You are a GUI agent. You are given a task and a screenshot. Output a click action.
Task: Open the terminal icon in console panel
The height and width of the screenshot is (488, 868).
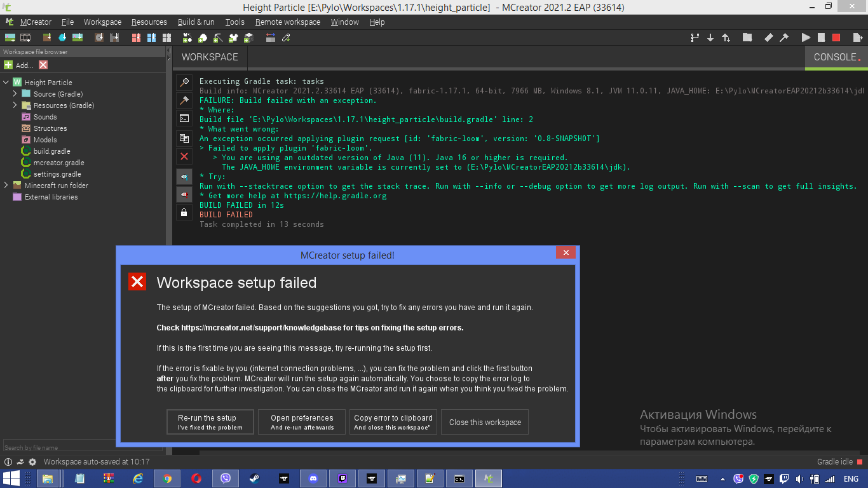184,118
